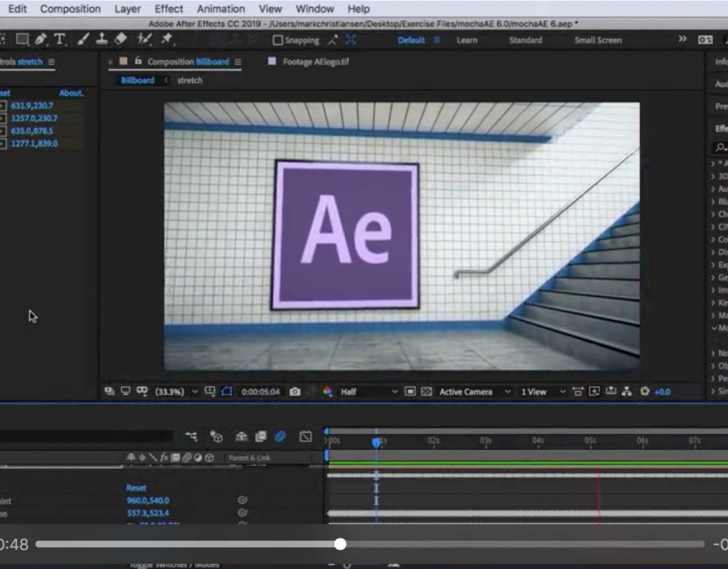Click the pick whip beside 960.0,540.0

pyautogui.click(x=242, y=500)
